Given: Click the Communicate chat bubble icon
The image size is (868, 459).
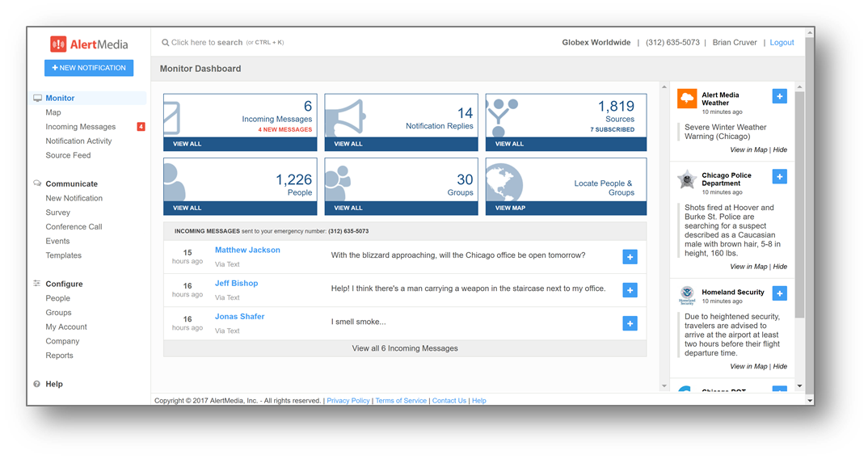Looking at the screenshot, I should pos(37,183).
